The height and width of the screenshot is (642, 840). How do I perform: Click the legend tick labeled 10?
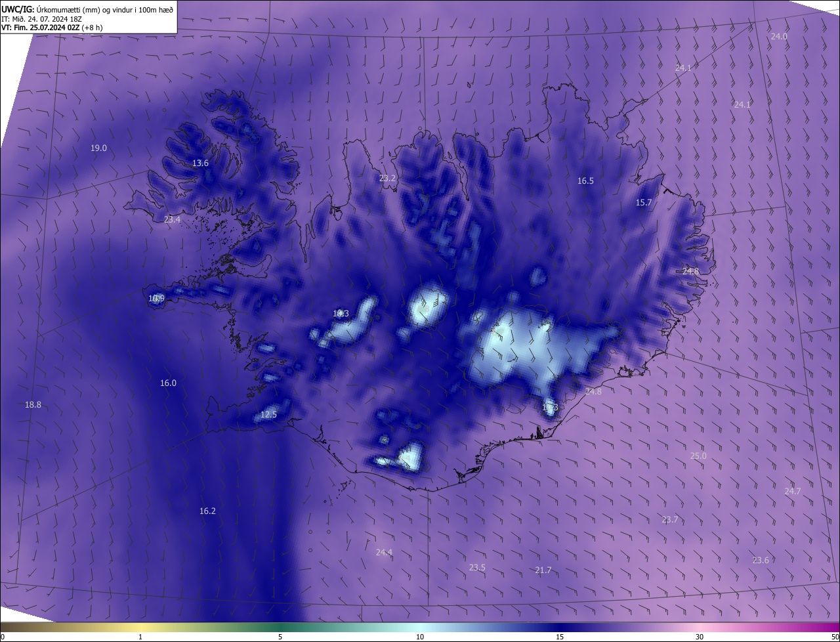420,637
